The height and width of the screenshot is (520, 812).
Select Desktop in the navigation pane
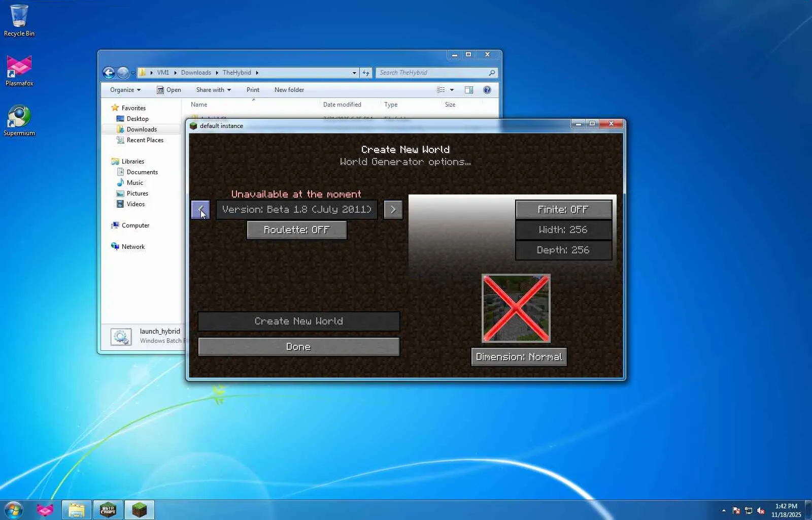point(138,119)
